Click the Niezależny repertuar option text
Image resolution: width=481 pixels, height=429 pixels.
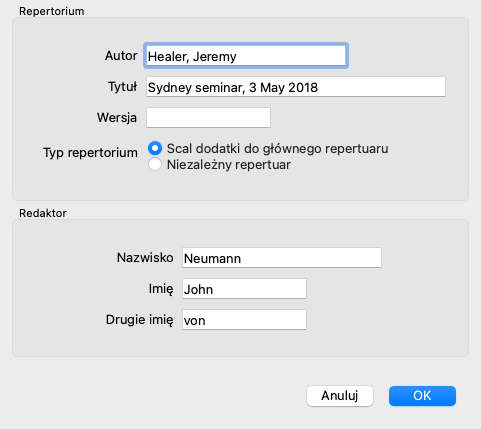[229, 165]
